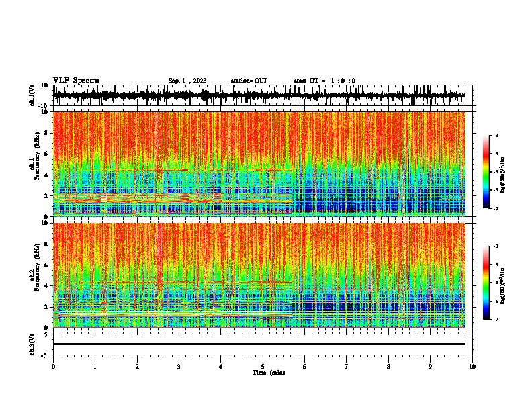Click the time-axis tick label "7"
Image resolution: width=532 pixels, height=411 pixels.
347,367
